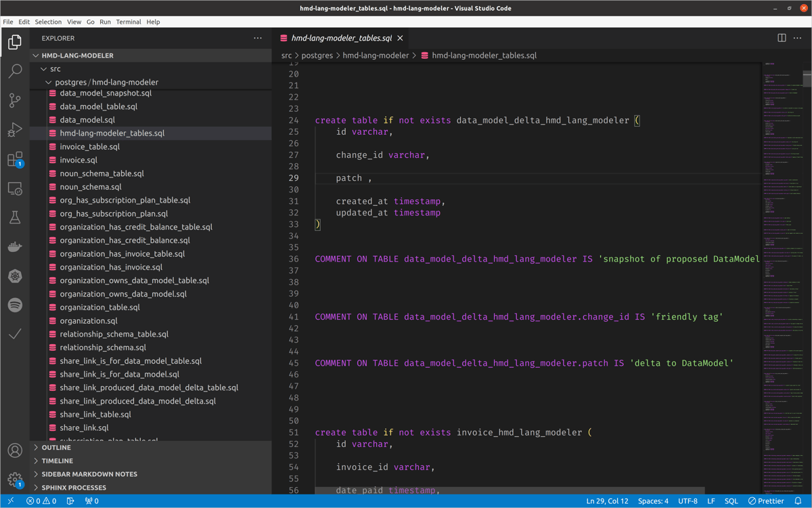This screenshot has height=508, width=812.
Task: Open the Source Control view
Action: [15, 100]
